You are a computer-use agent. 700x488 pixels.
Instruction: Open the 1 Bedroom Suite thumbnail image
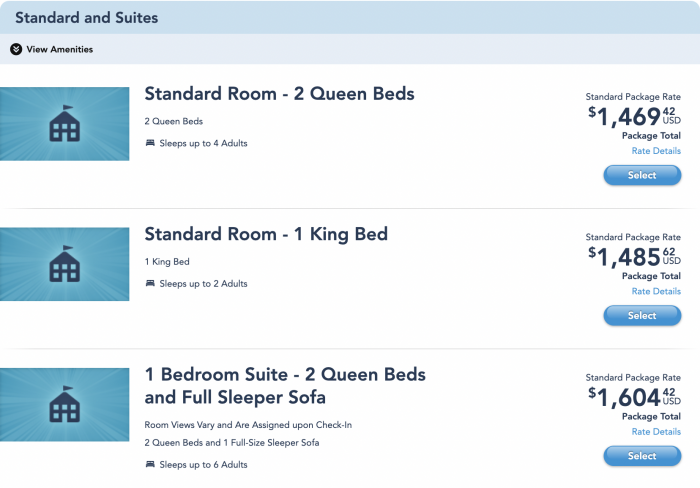[x=65, y=405]
